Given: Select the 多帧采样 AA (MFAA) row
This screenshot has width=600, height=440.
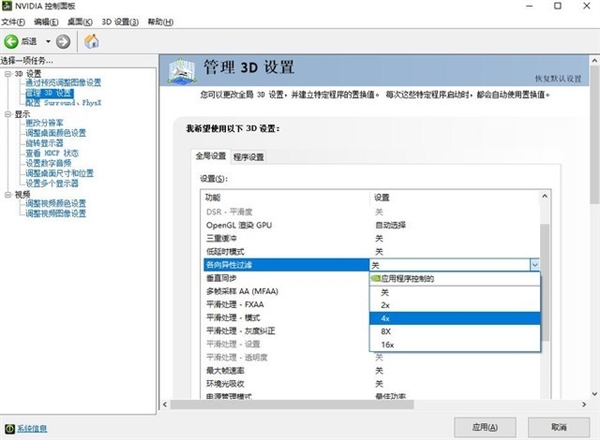Looking at the screenshot, I should click(286, 291).
